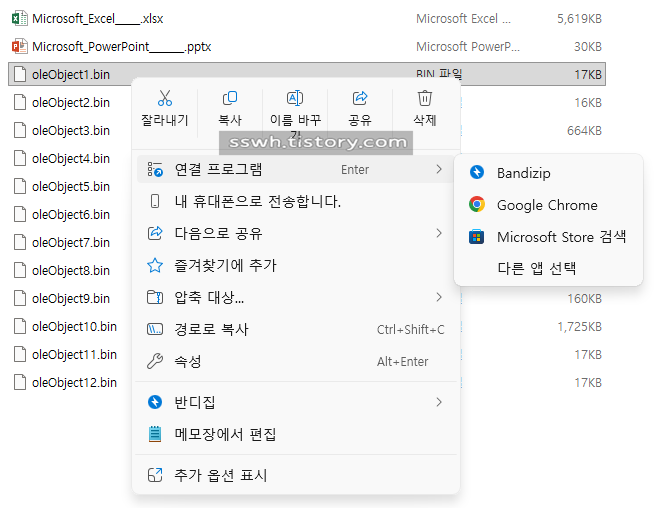Click the Bandizip icon in the submenu
The height and width of the screenshot is (509, 660).
(x=476, y=172)
